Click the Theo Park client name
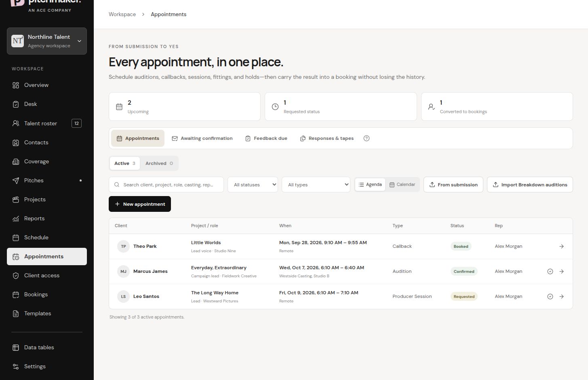 [x=145, y=246]
